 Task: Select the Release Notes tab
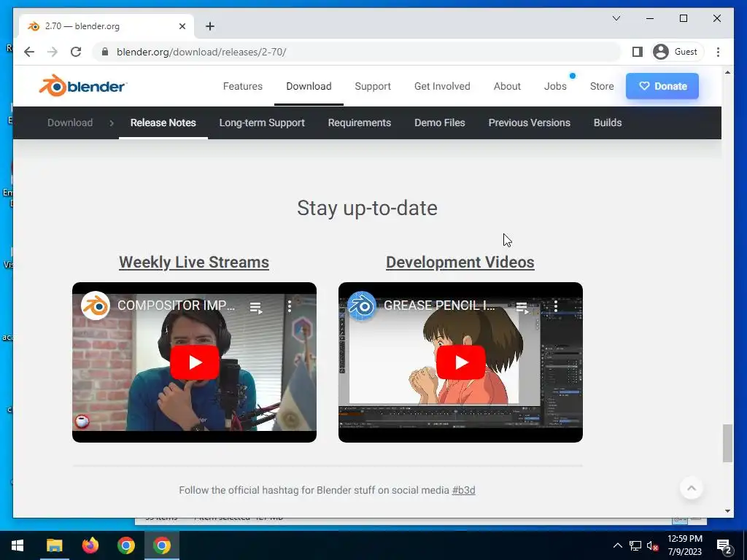point(163,122)
